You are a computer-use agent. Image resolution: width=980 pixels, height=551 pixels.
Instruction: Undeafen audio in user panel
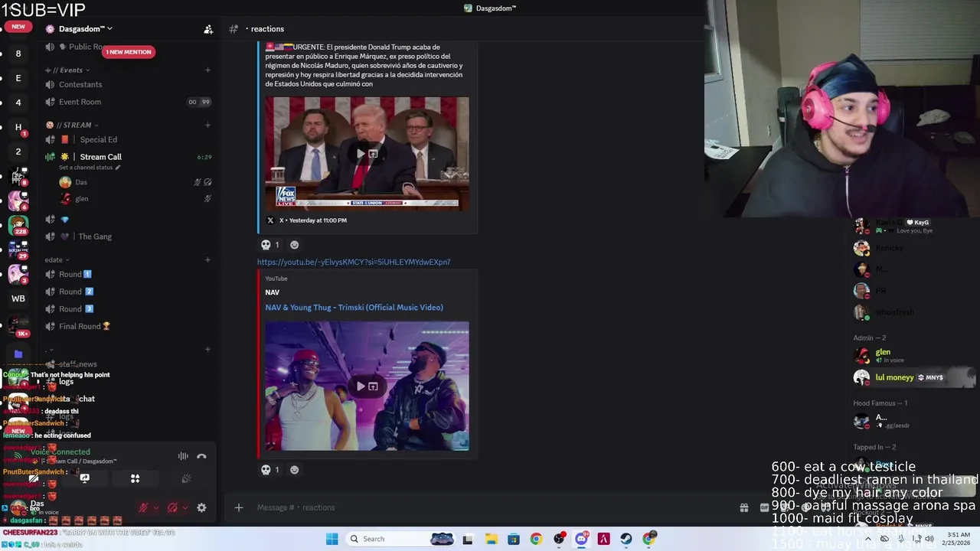(172, 507)
